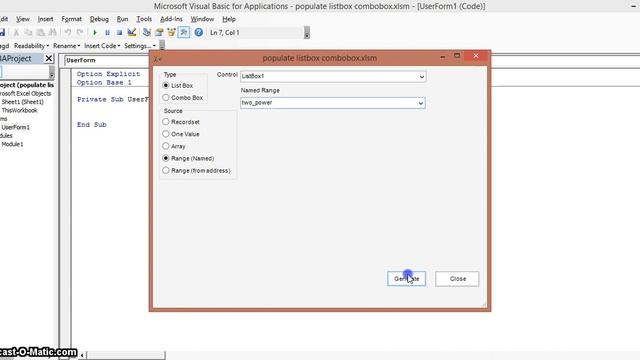
Task: Click Option Explicit line in code
Action: tap(108, 74)
